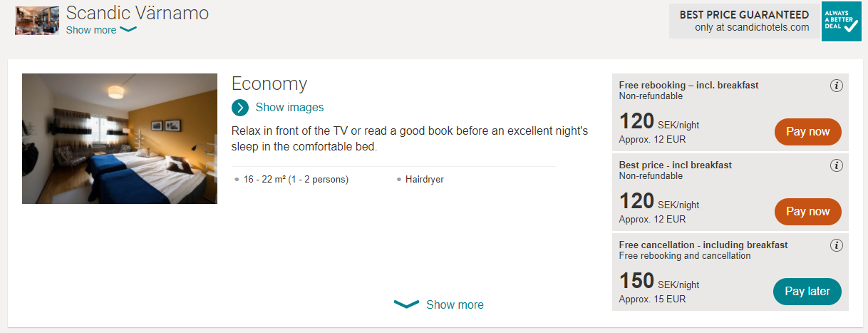The image size is (868, 333).
Task: Click the top Show more text link
Action: pos(91,30)
